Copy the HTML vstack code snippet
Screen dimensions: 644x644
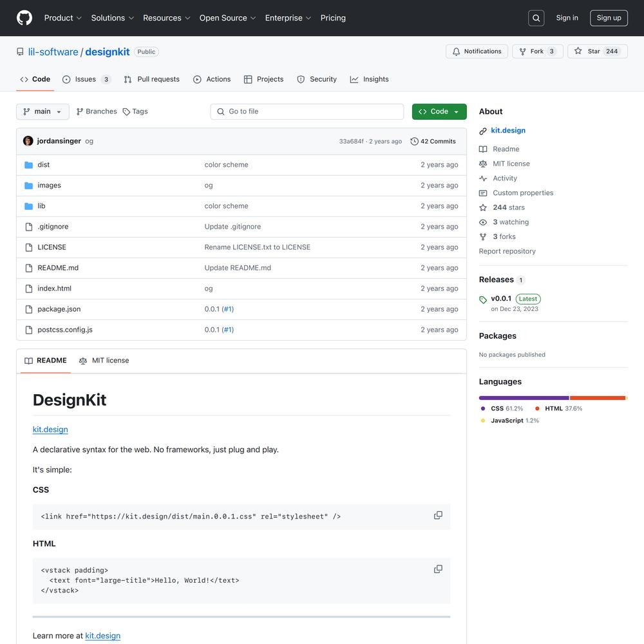(438, 569)
